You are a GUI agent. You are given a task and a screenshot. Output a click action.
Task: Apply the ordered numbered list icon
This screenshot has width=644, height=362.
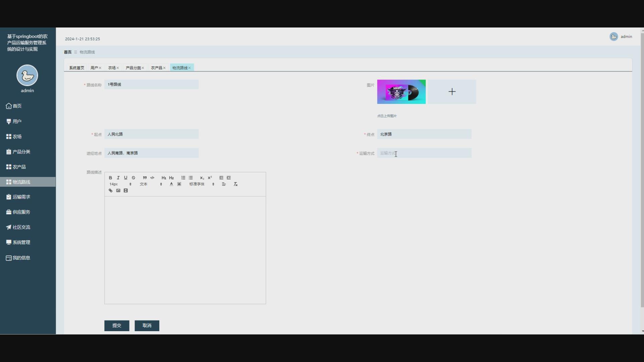coord(183,178)
